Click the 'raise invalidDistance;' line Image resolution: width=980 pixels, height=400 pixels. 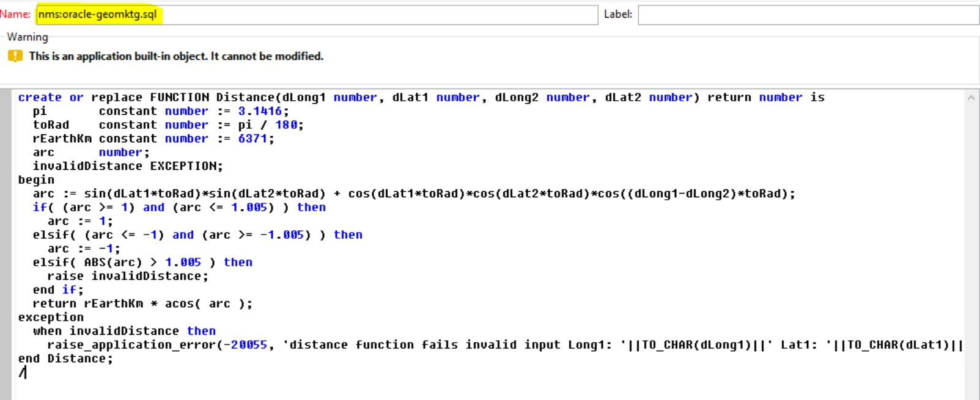[128, 276]
